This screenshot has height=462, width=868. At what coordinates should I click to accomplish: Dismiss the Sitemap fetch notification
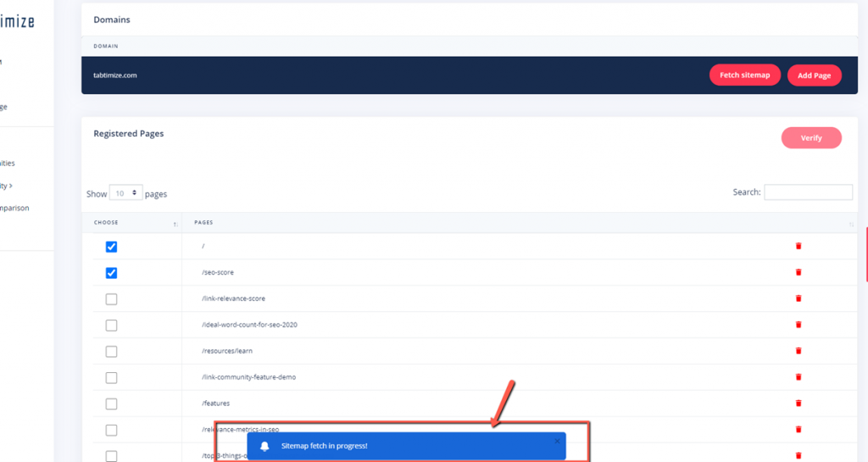(x=558, y=441)
